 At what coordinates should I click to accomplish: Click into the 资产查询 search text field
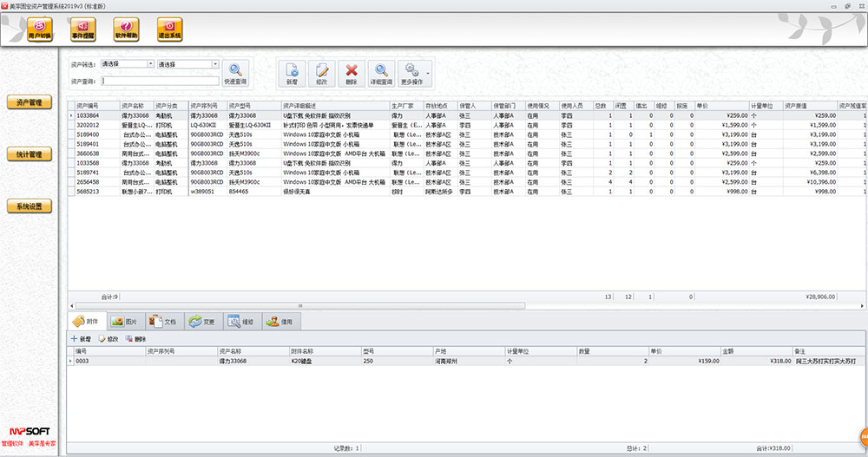160,82
